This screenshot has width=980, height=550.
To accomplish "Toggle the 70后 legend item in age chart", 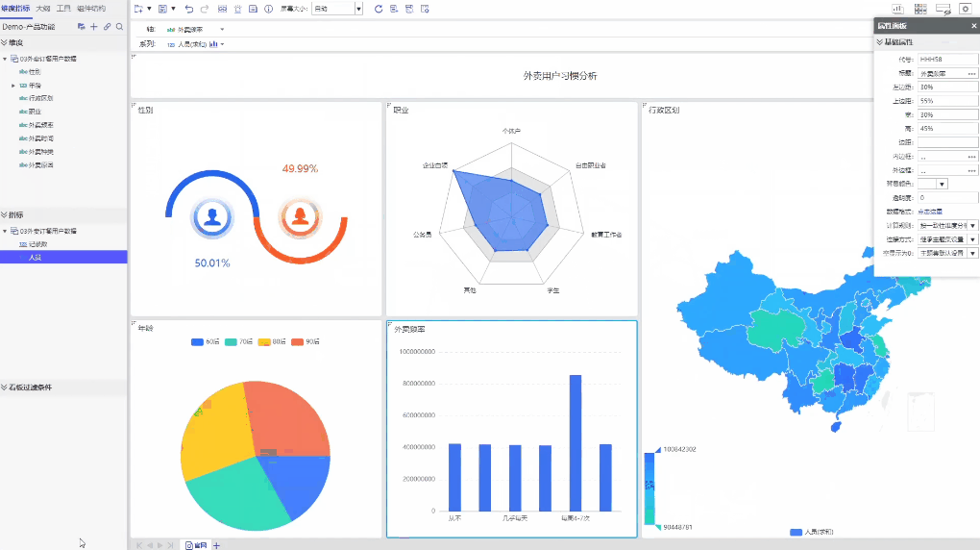I will [x=238, y=341].
